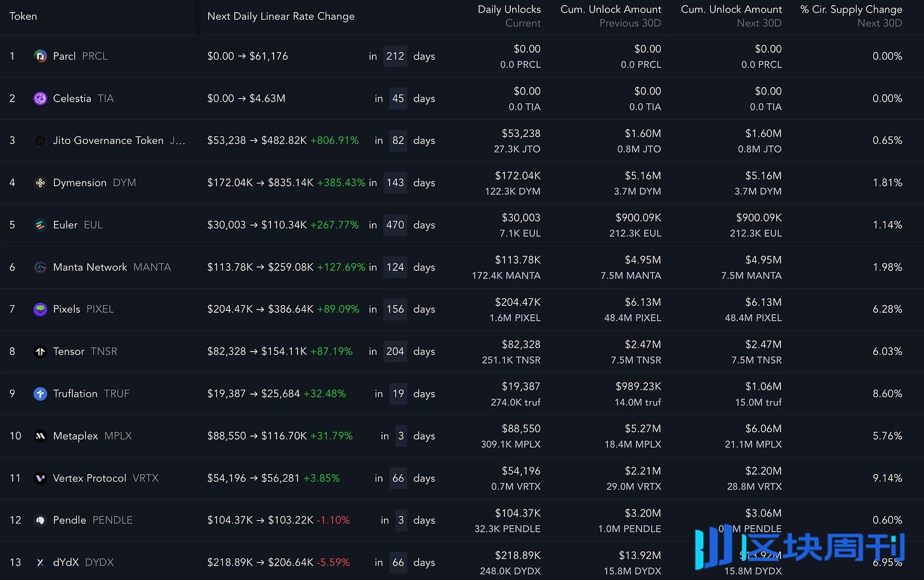Click the 470 days badge for Euler
The height and width of the screenshot is (580, 924).
point(395,225)
